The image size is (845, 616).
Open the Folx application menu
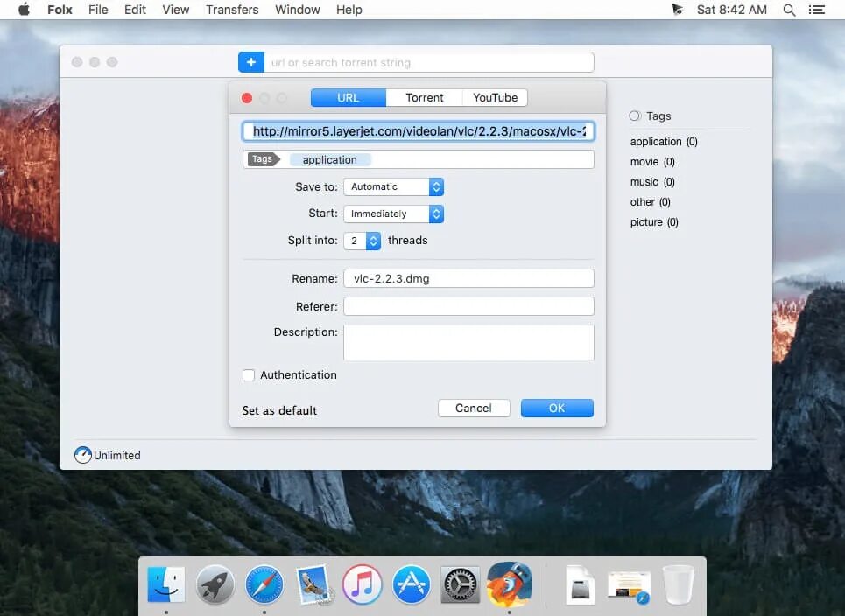pos(60,10)
